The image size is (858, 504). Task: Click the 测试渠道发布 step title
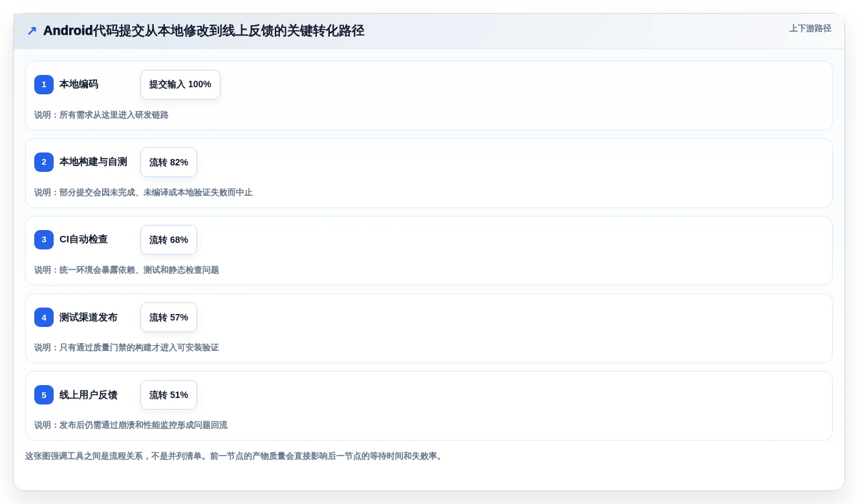point(89,317)
